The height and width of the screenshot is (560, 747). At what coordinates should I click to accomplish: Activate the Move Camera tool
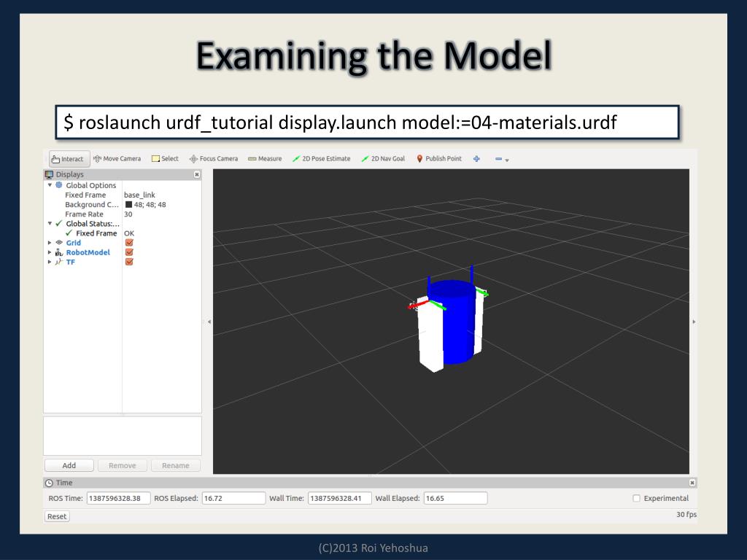(x=117, y=158)
